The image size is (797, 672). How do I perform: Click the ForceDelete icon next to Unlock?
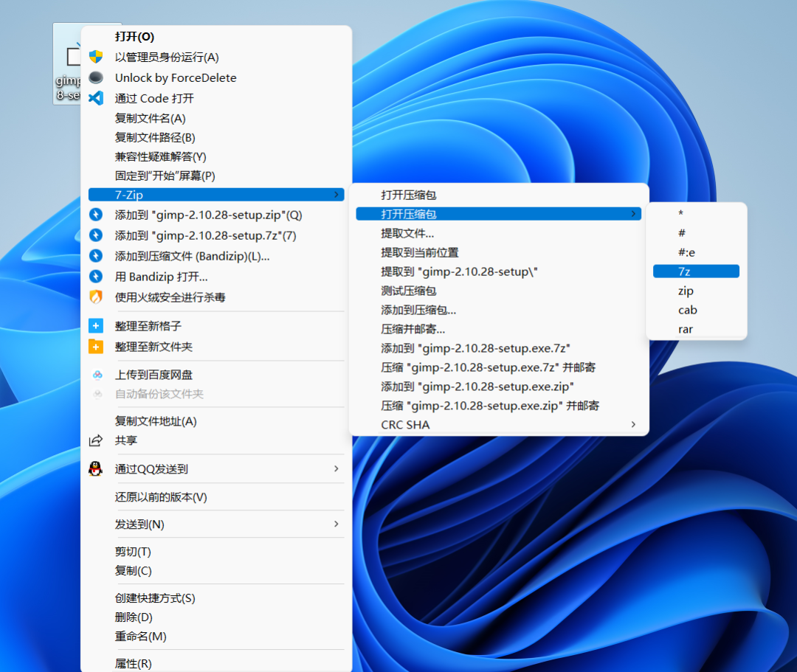pyautogui.click(x=95, y=77)
